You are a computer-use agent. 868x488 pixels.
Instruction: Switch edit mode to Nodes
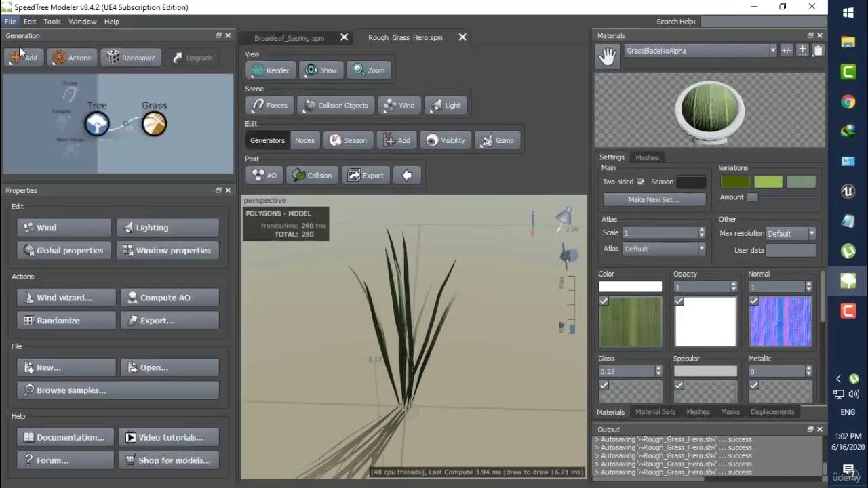tap(304, 140)
